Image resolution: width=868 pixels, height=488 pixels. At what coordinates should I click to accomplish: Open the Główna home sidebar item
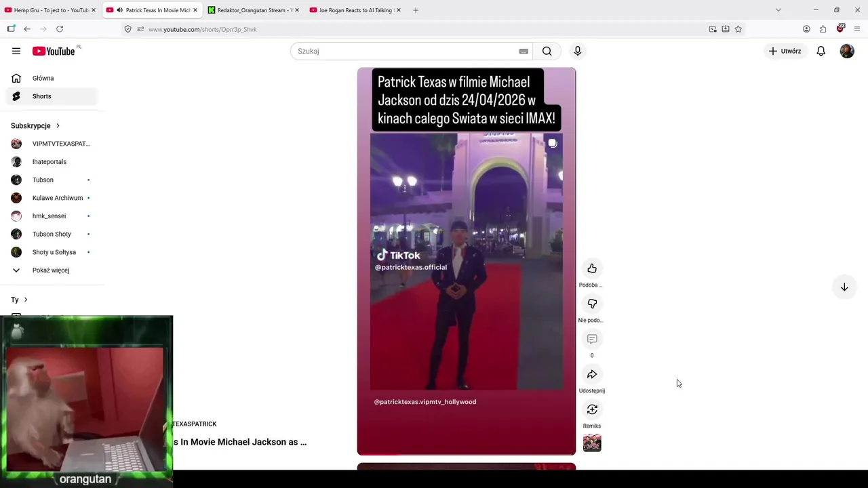52,78
